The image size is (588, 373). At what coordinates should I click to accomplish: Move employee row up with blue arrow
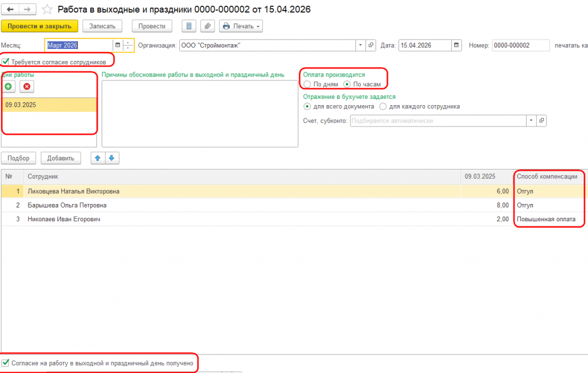(98, 158)
